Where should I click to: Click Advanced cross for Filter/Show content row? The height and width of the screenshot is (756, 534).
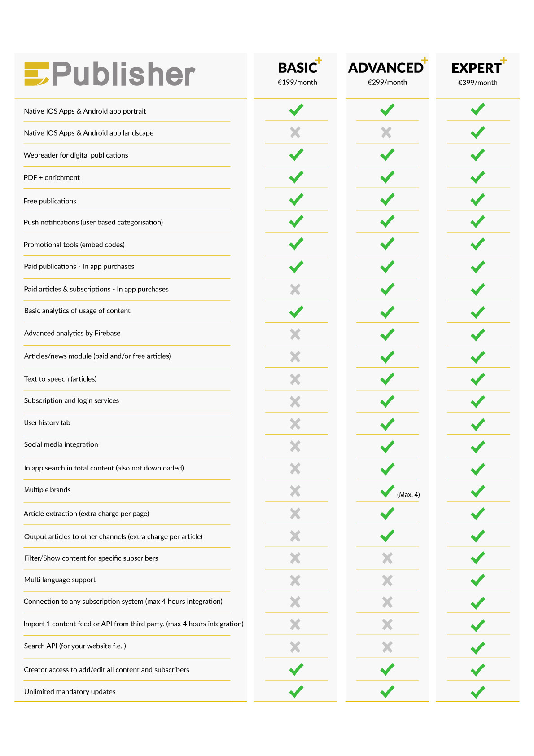click(x=387, y=558)
